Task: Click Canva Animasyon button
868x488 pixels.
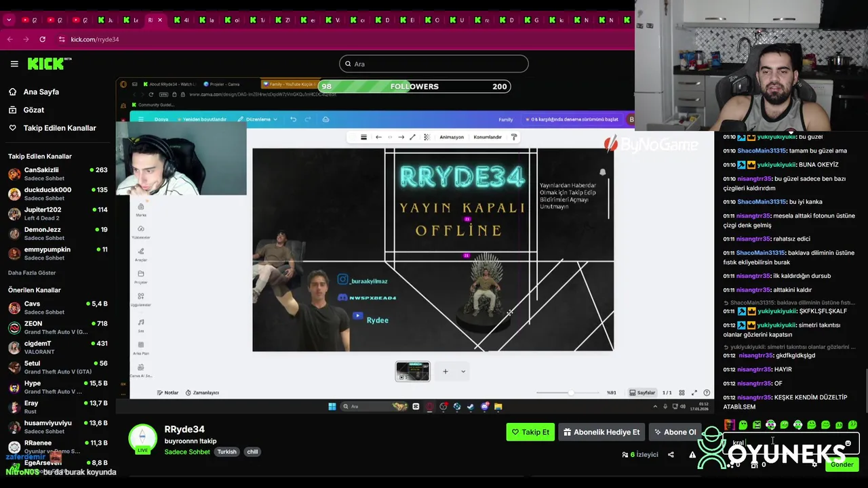Action: (x=452, y=137)
